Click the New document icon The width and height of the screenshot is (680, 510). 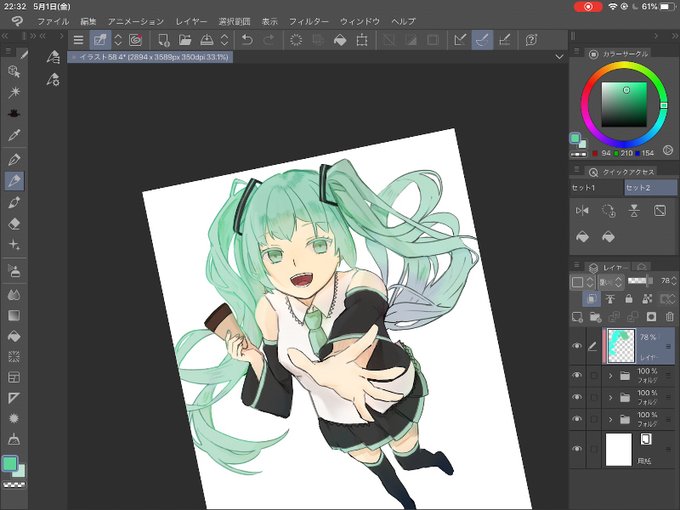tap(163, 40)
